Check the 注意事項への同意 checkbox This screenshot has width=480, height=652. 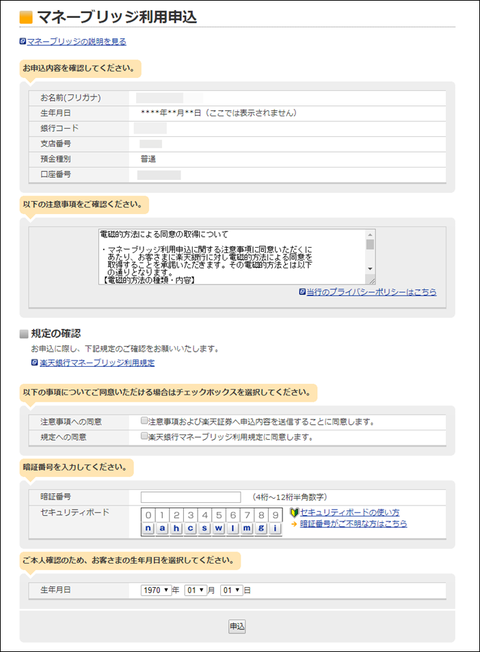(x=144, y=421)
